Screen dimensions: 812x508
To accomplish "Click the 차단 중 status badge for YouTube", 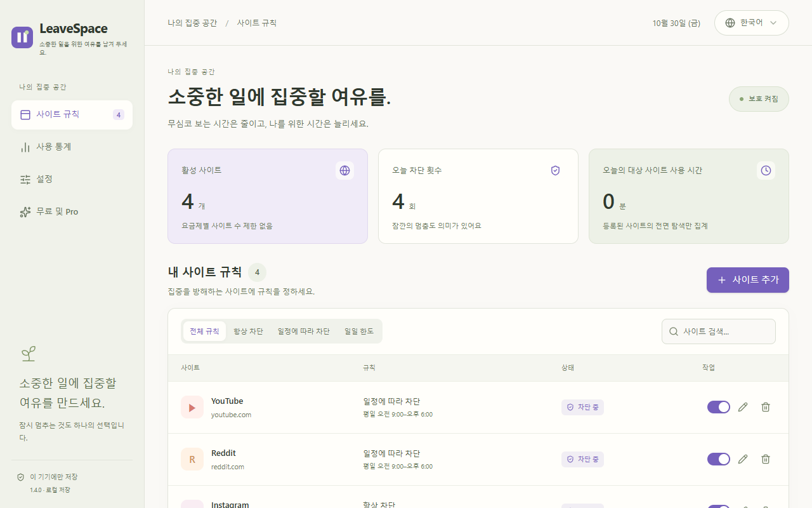I will coord(582,407).
